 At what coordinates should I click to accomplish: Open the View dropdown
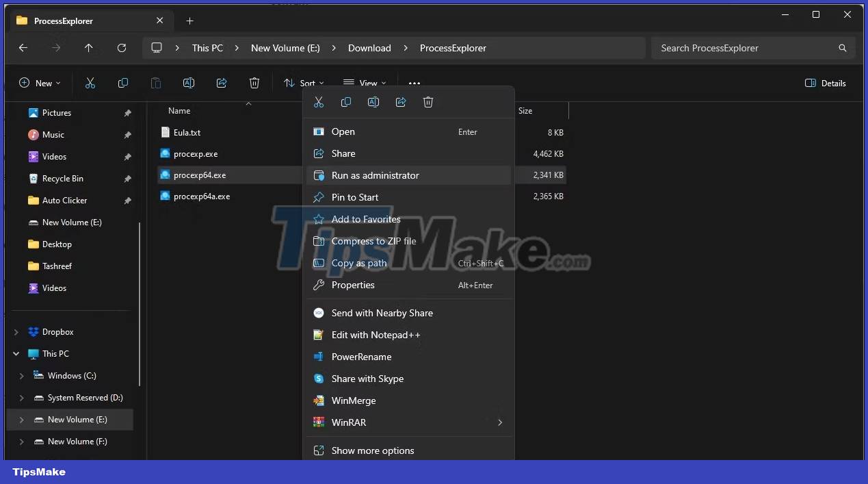pos(365,83)
